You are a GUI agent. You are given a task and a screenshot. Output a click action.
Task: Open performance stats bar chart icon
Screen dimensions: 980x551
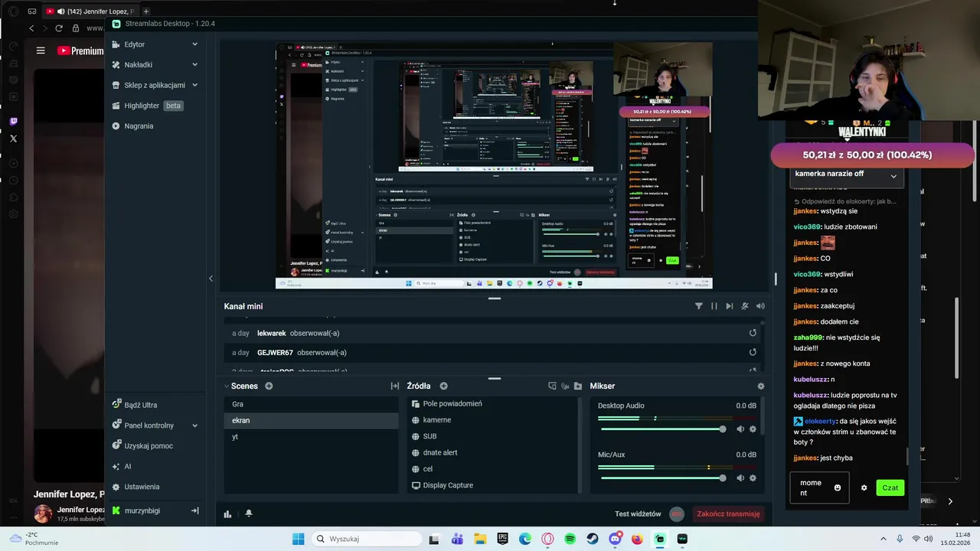[227, 514]
